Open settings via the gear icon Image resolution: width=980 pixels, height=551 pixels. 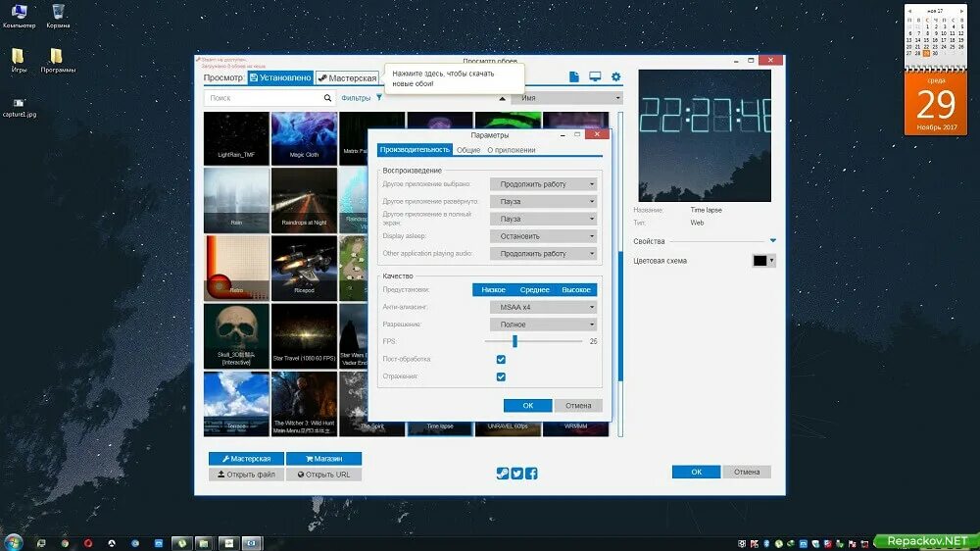point(615,76)
